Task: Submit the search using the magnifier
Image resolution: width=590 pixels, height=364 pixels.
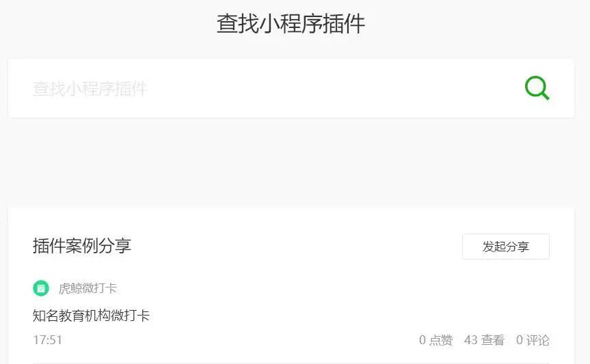Action: click(x=537, y=88)
